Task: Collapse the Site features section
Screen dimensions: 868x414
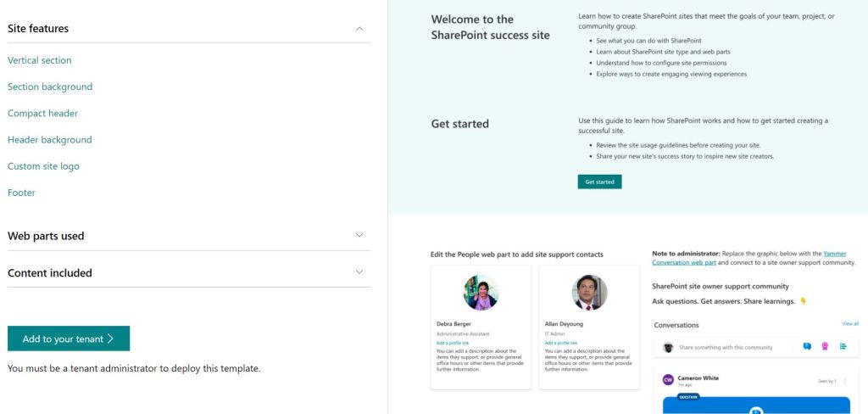Action: click(359, 29)
